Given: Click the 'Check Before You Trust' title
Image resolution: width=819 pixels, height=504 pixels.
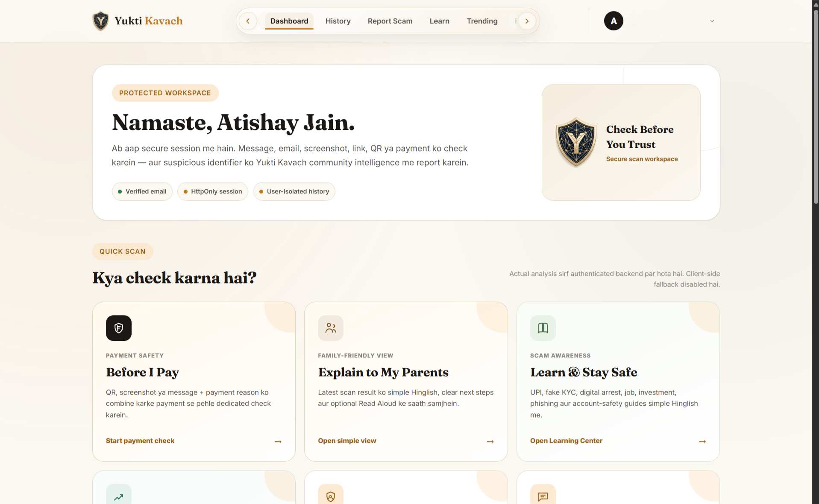Looking at the screenshot, I should (640, 137).
